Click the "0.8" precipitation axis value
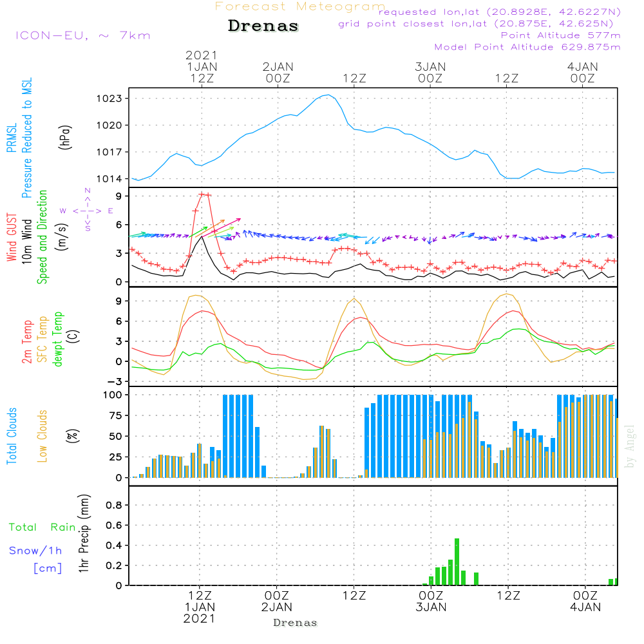This screenshot has width=644, height=644. pos(114,505)
